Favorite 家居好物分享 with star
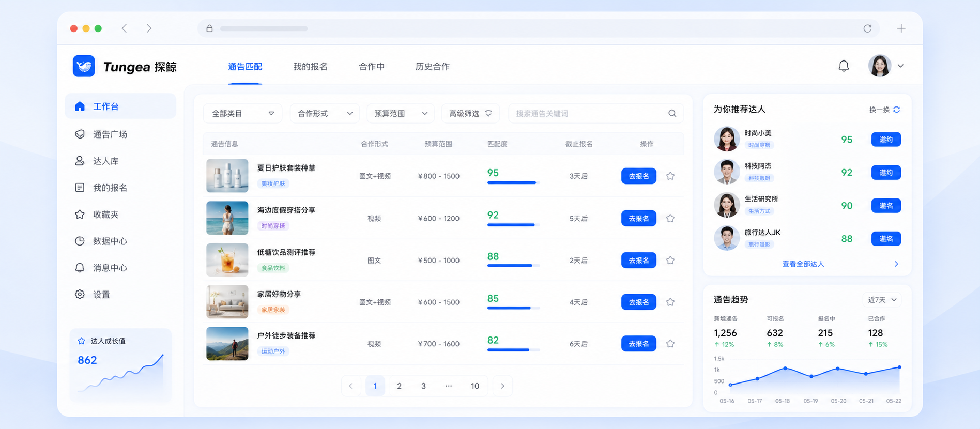 point(670,302)
